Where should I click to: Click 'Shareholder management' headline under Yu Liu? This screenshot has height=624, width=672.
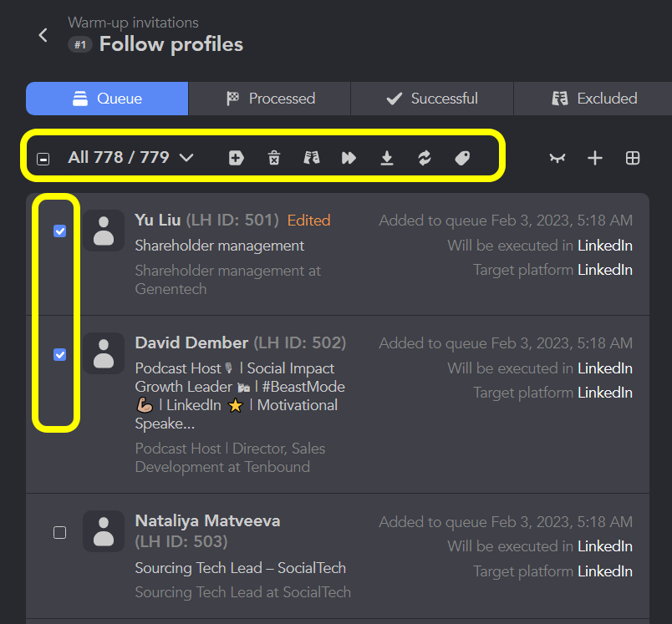pos(220,246)
